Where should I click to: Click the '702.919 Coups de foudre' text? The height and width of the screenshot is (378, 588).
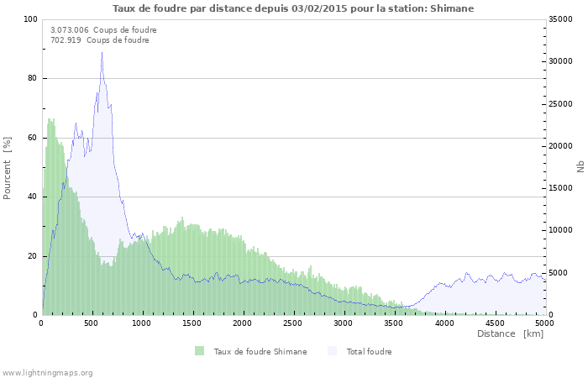[100, 39]
